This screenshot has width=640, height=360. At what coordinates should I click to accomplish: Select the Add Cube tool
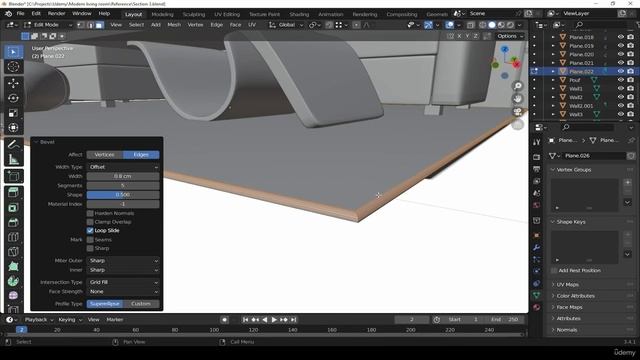[x=13, y=176]
